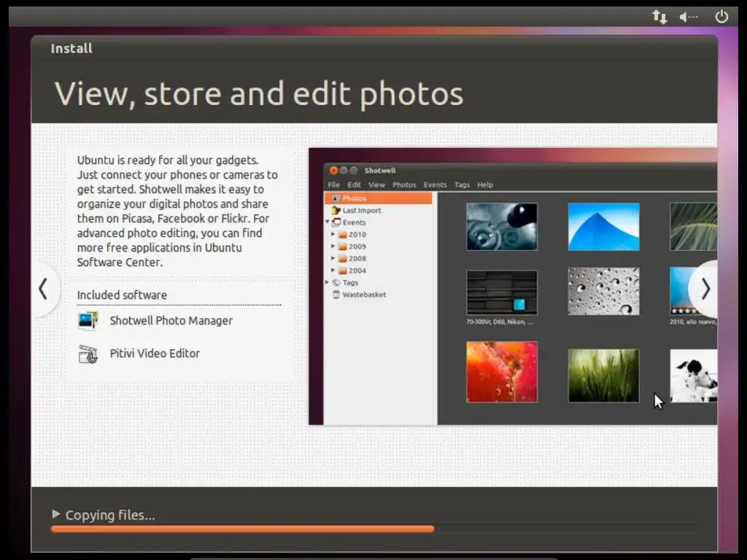Click the 2009 folder icon
This screenshot has width=747, height=560.
343,246
